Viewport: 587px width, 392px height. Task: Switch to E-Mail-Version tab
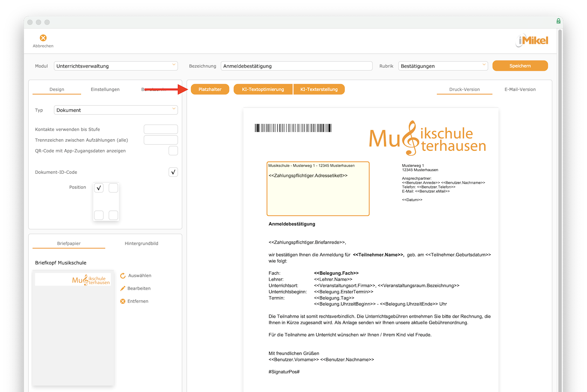[520, 89]
